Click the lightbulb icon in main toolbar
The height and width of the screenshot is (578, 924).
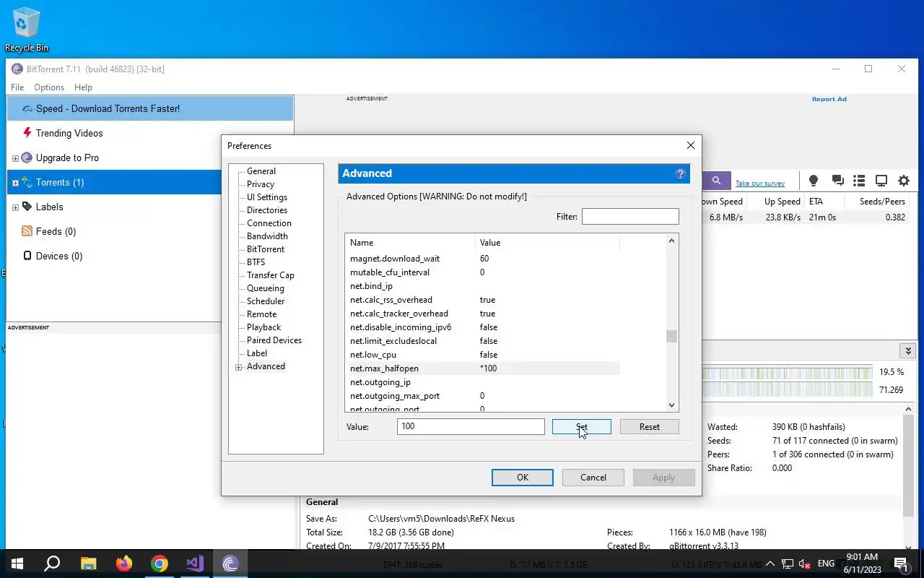coord(814,181)
